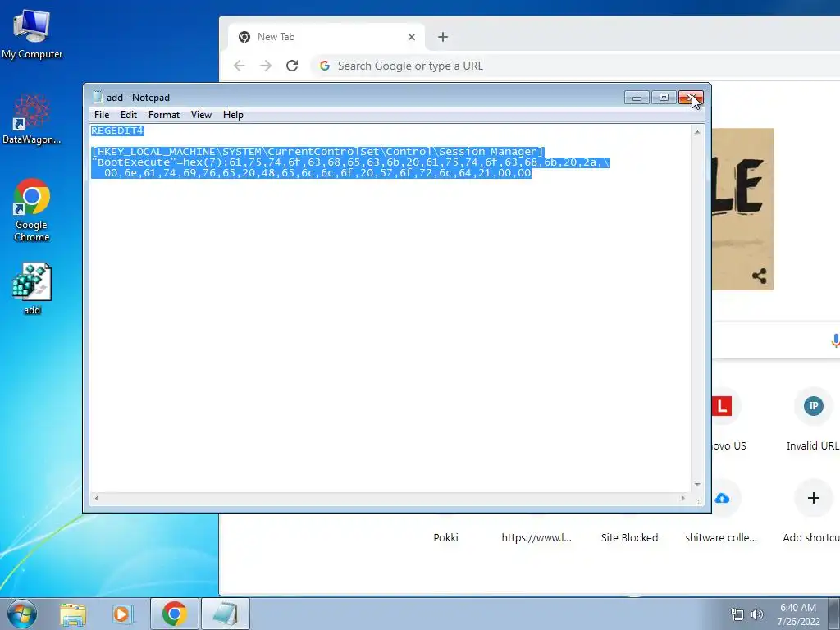The width and height of the screenshot is (840, 630).
Task: Click the "BootExecute"=hex(7) line
Action: 350,162
